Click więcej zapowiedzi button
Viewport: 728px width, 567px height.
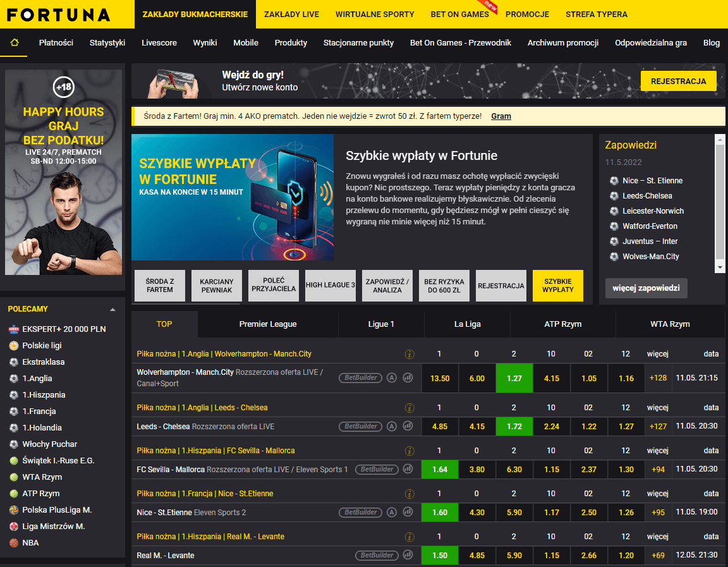(646, 288)
